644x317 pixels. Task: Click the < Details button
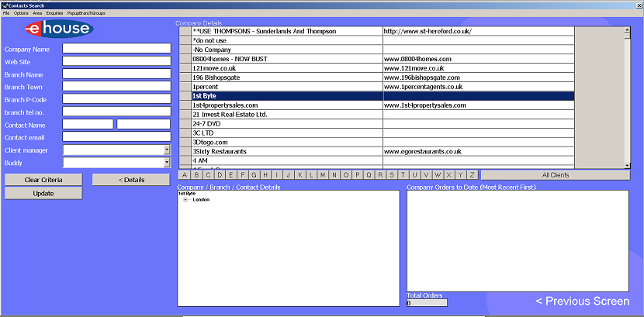click(x=131, y=180)
